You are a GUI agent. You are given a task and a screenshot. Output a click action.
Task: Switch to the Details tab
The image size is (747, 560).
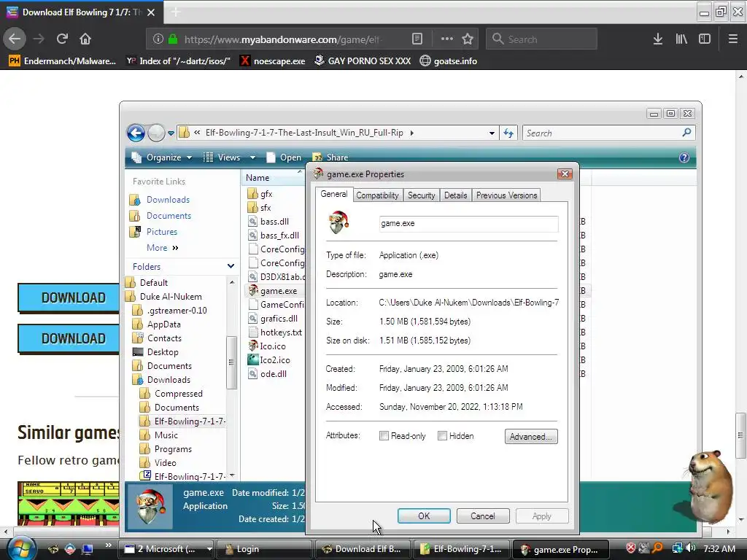[455, 195]
